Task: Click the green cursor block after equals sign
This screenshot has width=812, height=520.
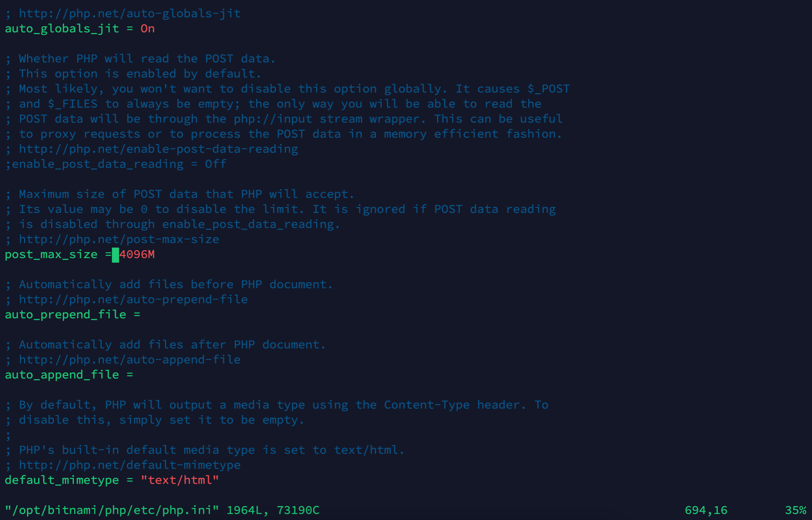Action: (115, 255)
